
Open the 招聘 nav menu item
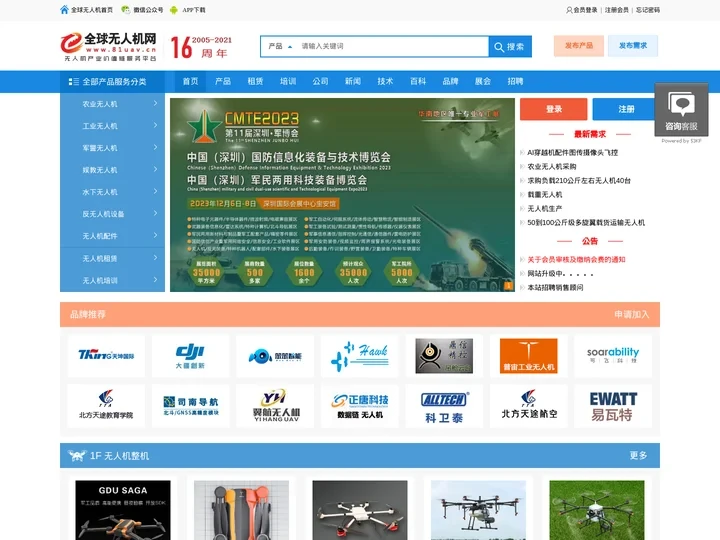pos(515,82)
